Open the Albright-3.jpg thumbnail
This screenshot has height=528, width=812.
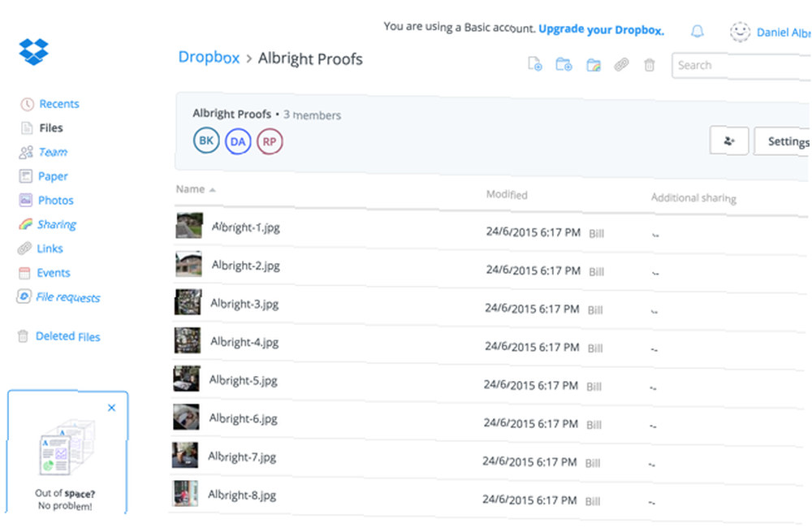pyautogui.click(x=188, y=302)
